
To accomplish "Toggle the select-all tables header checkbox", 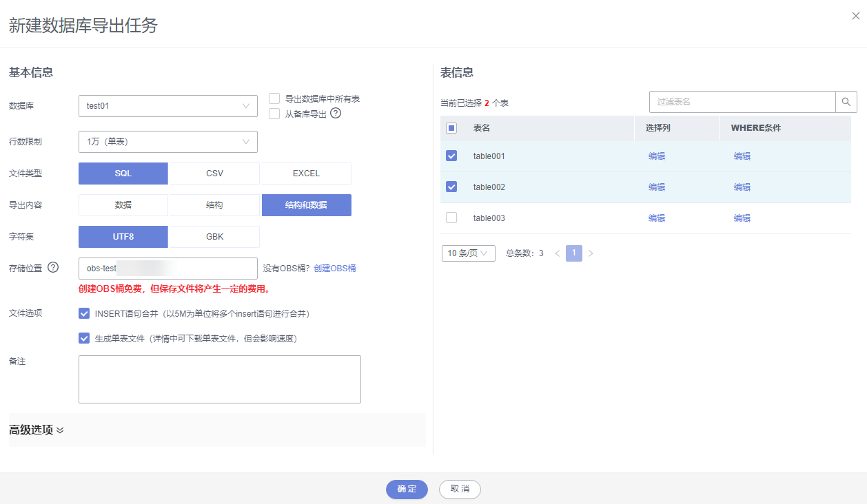I will click(451, 128).
